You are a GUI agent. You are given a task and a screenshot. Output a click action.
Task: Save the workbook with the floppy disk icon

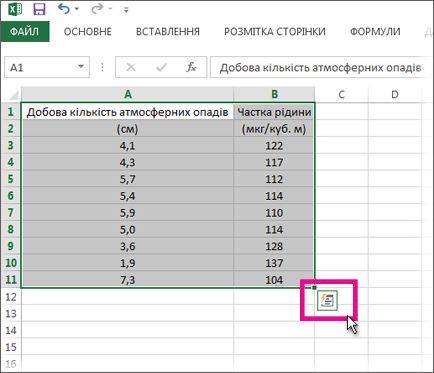coord(40,9)
